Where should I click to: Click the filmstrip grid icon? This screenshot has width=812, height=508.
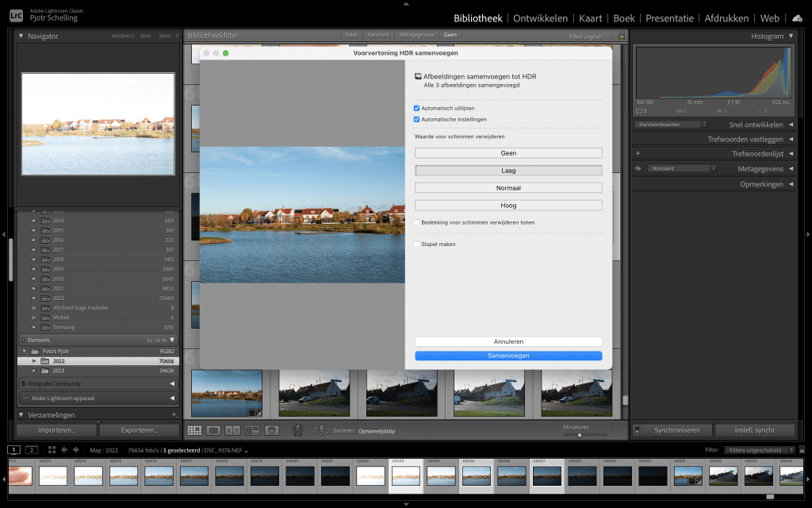[x=52, y=450]
